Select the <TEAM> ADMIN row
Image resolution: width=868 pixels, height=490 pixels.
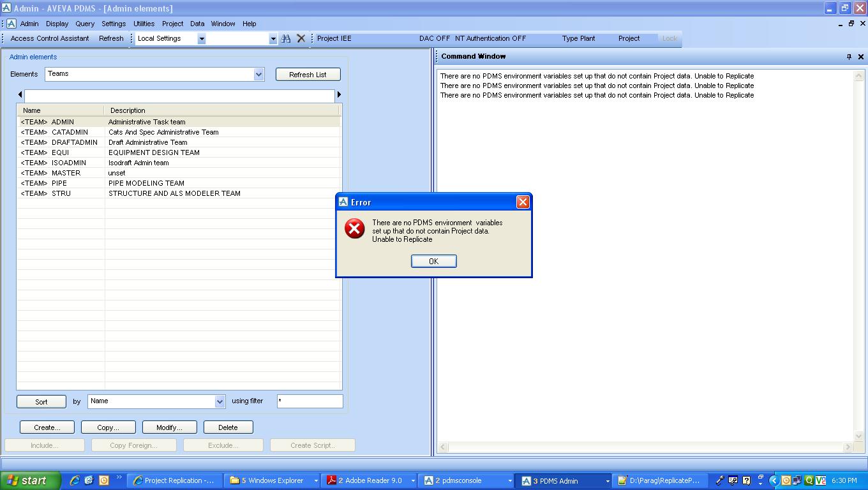pyautogui.click(x=179, y=122)
